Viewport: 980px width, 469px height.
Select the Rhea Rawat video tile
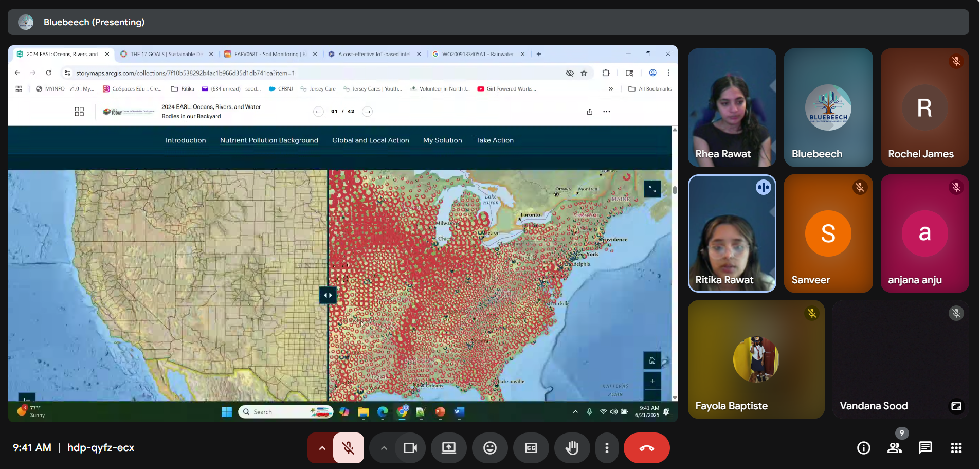pyautogui.click(x=732, y=107)
